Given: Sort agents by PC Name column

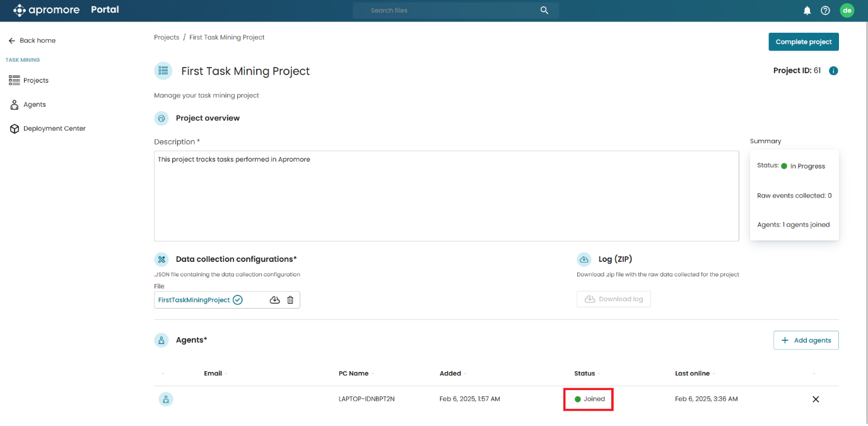Looking at the screenshot, I should 353,374.
